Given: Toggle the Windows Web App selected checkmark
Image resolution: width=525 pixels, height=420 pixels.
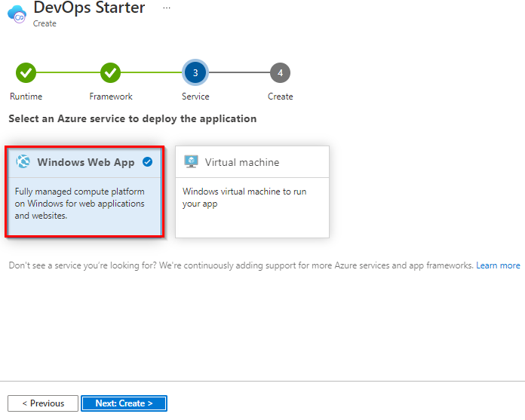Looking at the screenshot, I should pos(147,161).
